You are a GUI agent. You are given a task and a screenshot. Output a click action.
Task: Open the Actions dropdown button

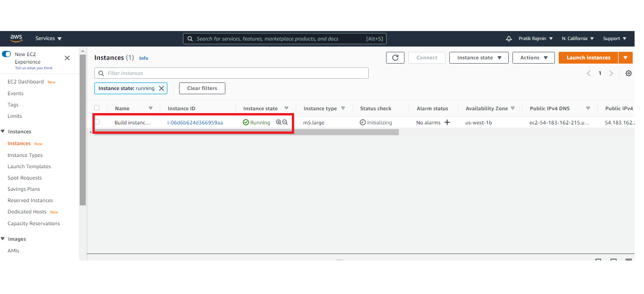coord(534,57)
